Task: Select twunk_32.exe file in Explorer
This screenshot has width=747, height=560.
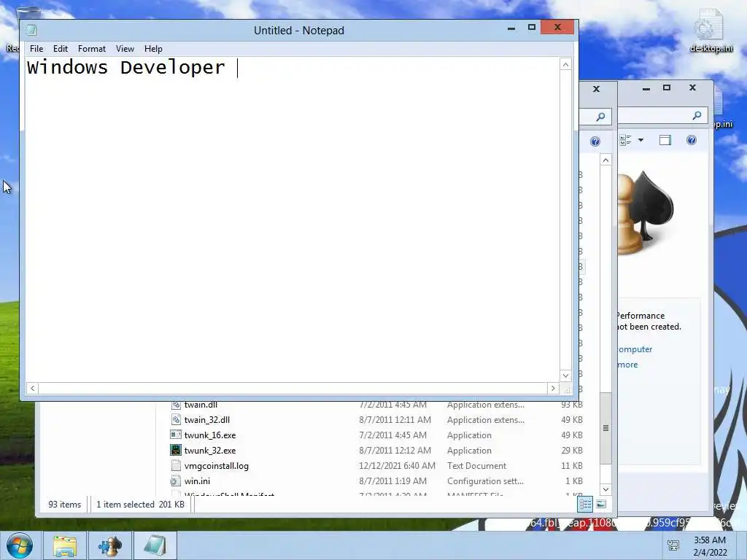Action: tap(210, 450)
